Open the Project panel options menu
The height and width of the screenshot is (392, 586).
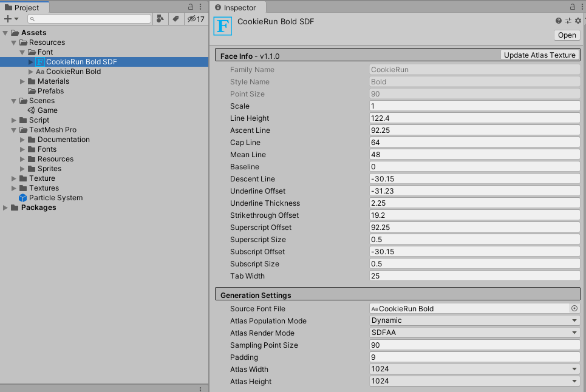pyautogui.click(x=200, y=7)
